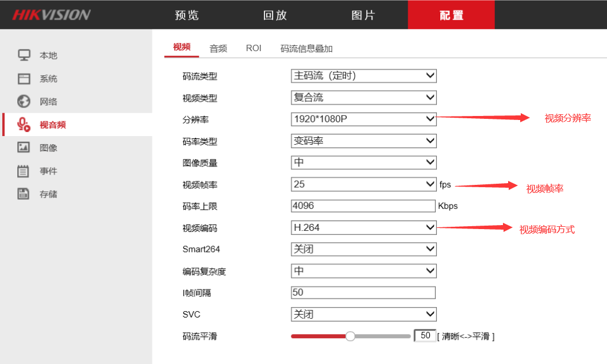Open the 码率类型 dropdown showing 变码率

363,141
